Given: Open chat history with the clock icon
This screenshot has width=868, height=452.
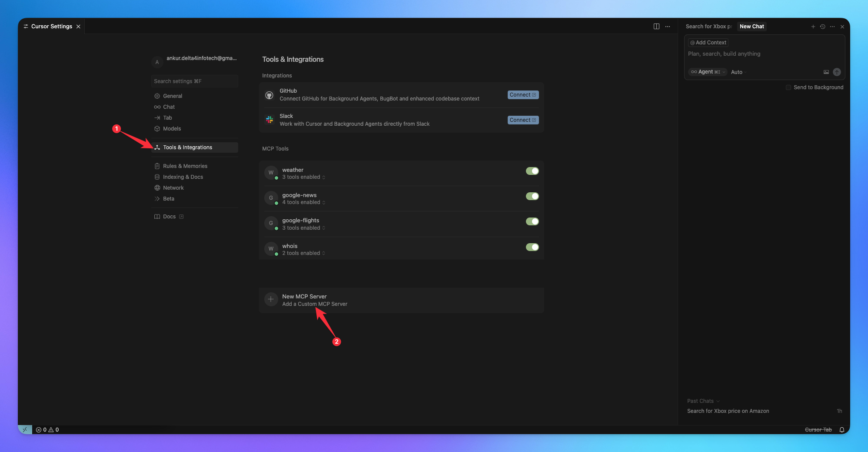Looking at the screenshot, I should 822,26.
